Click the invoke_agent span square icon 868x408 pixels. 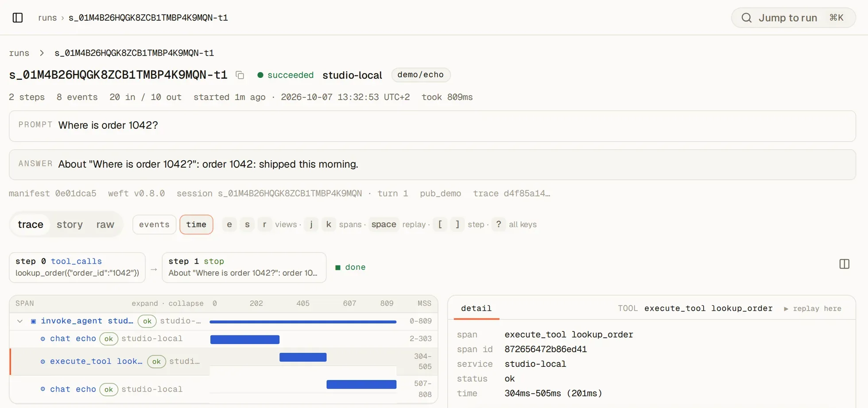click(x=33, y=321)
